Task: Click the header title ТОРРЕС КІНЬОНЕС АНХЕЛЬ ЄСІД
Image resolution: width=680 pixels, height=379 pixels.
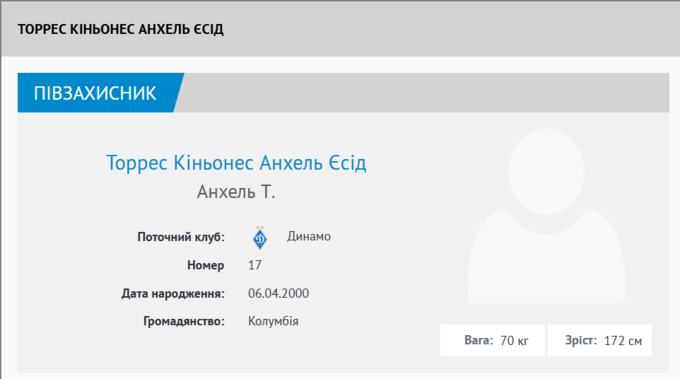Action: (x=121, y=29)
